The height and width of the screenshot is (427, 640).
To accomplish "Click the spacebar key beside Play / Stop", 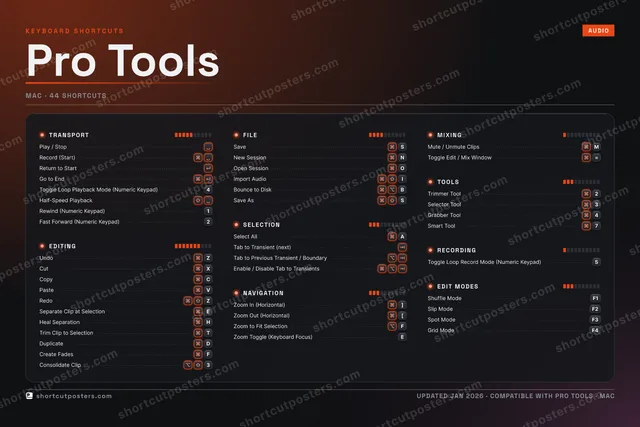I will click(208, 147).
